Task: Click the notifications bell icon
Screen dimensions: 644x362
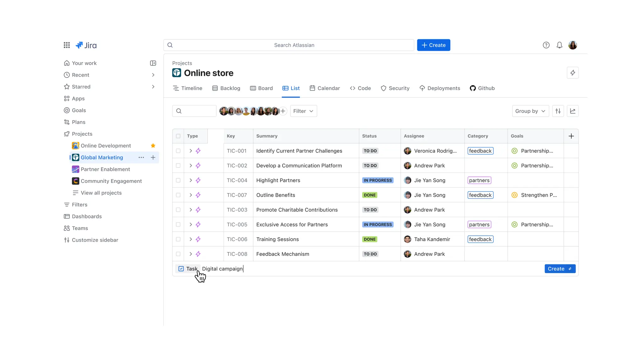Action: [x=559, y=45]
